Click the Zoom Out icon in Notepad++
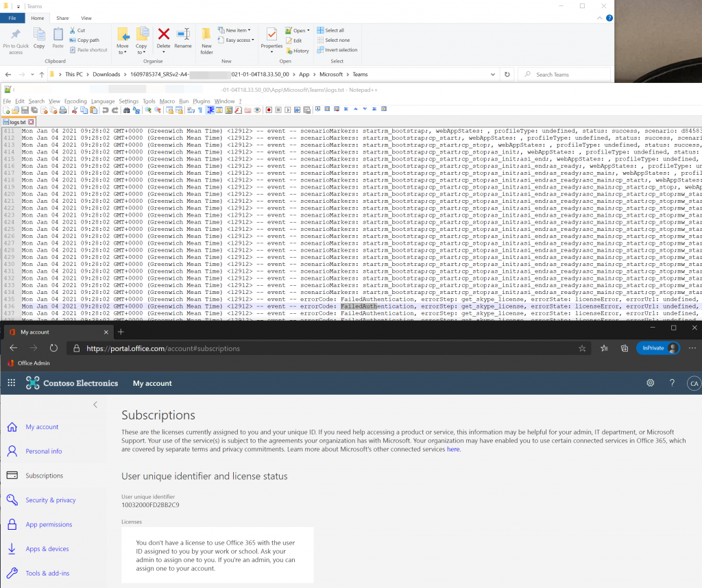 pos(158,110)
